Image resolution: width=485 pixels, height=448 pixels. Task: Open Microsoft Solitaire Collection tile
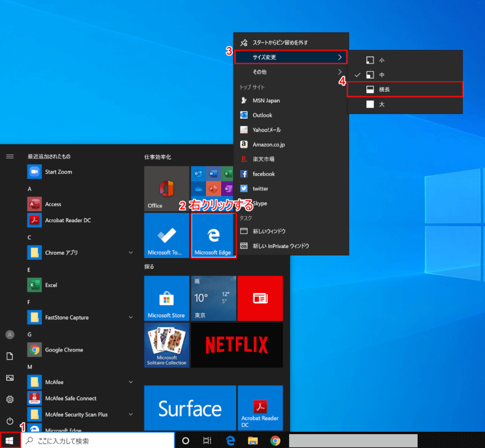click(x=166, y=345)
